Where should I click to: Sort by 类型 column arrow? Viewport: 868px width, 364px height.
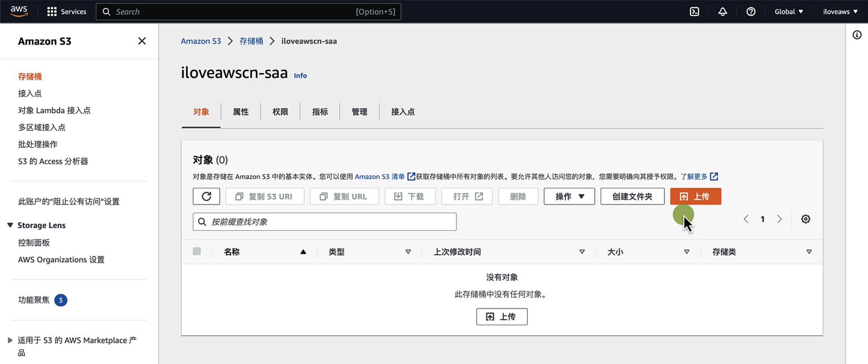pyautogui.click(x=408, y=252)
